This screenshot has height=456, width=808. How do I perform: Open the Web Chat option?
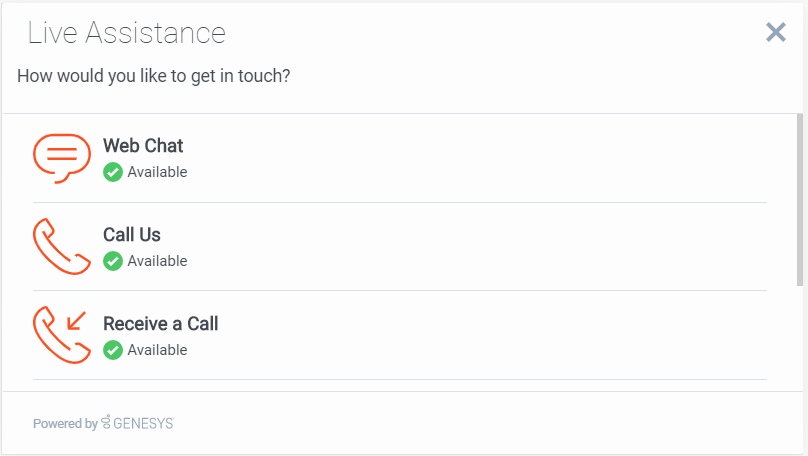point(143,146)
